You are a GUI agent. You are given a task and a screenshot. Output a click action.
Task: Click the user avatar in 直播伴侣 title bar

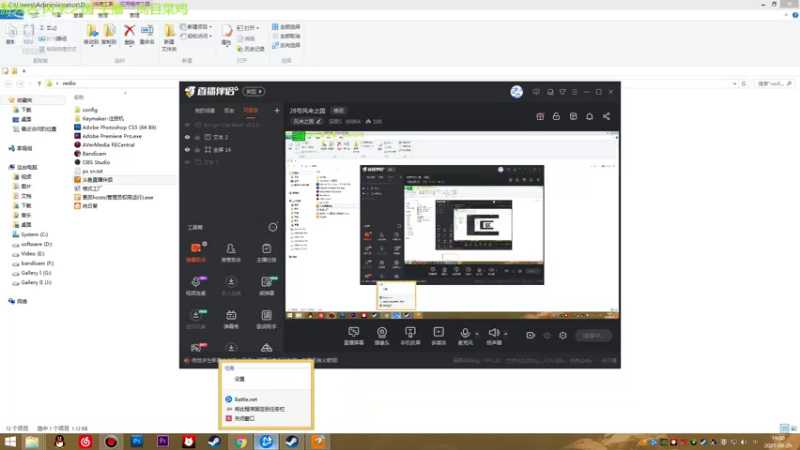click(516, 92)
